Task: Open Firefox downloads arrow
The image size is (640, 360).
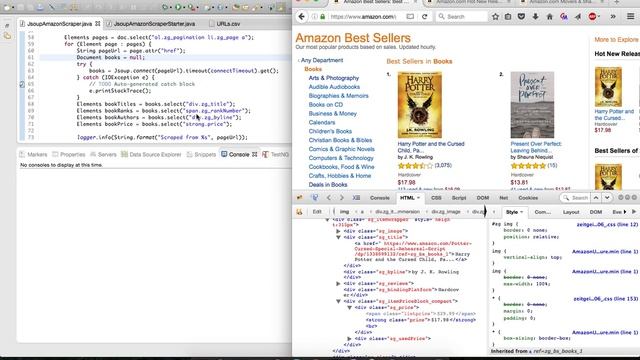Action: [x=536, y=17]
